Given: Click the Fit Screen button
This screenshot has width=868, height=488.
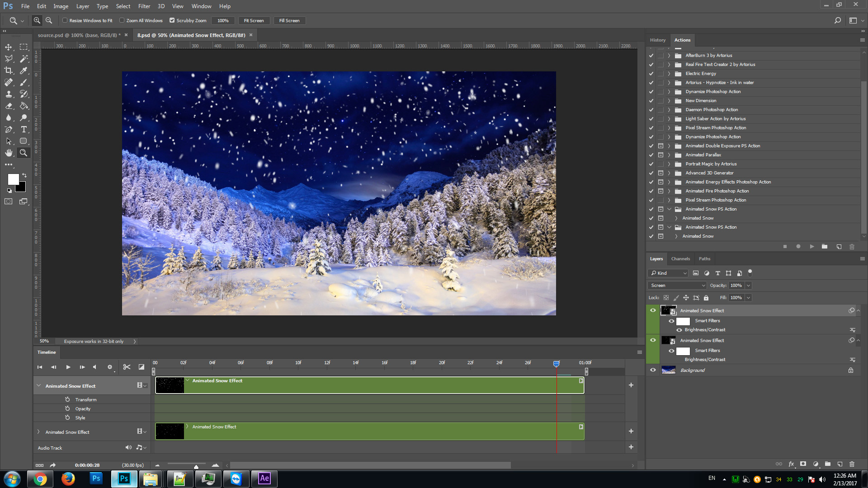Looking at the screenshot, I should click(x=254, y=20).
